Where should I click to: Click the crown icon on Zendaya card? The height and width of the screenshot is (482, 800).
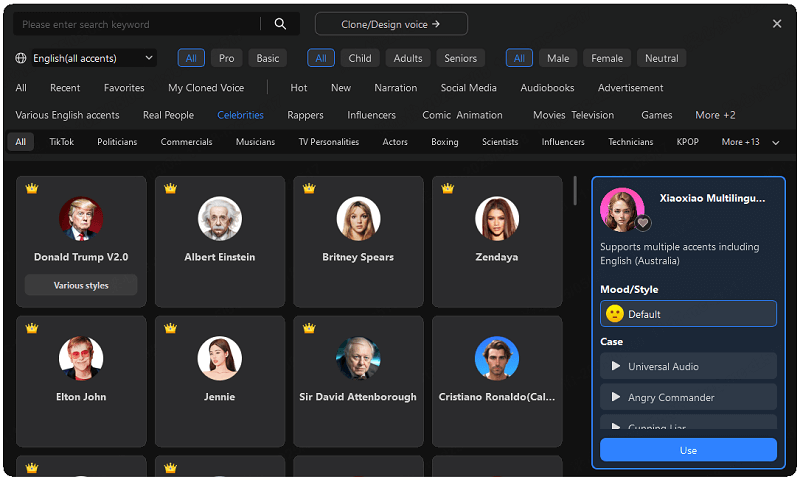[448, 189]
